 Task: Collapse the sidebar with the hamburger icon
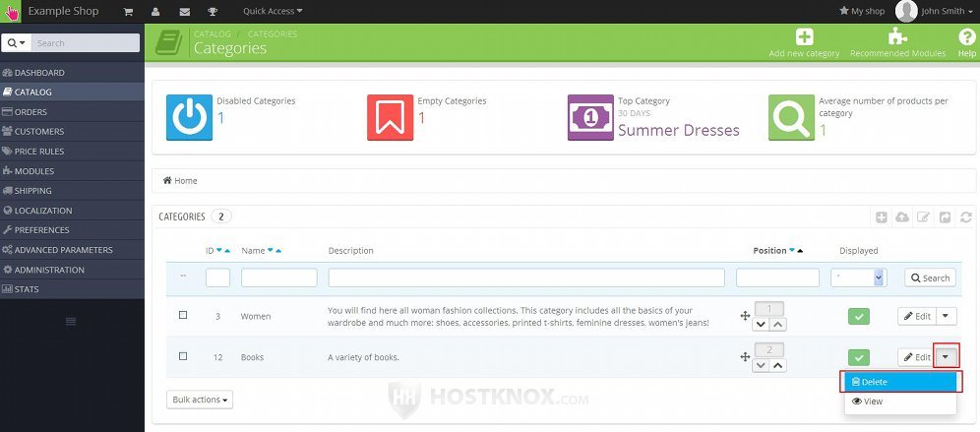[x=71, y=322]
